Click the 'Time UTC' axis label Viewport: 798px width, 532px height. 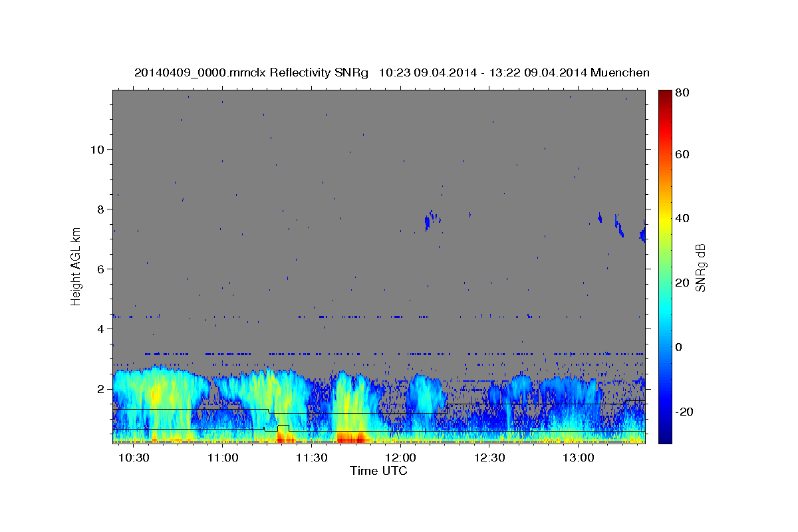point(378,471)
